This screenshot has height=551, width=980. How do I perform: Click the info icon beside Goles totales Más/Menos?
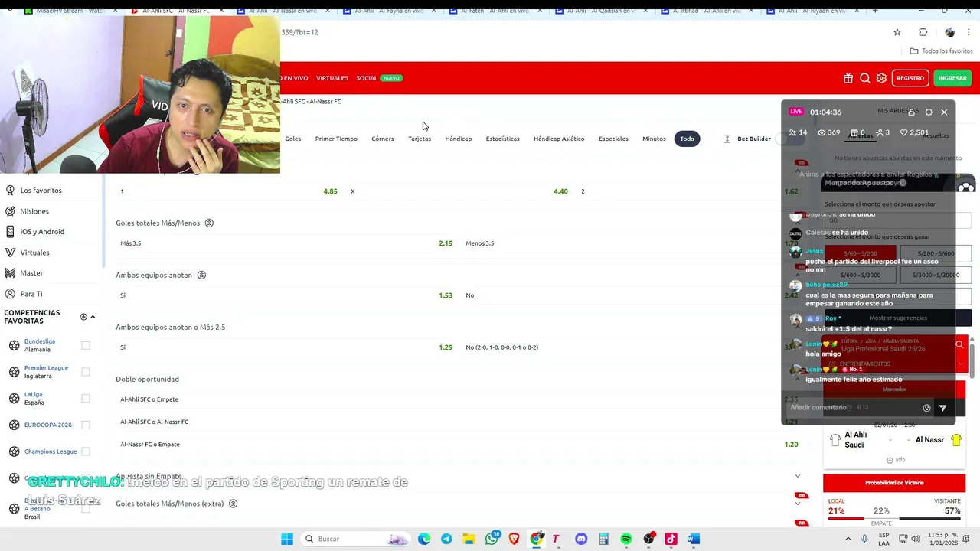209,223
